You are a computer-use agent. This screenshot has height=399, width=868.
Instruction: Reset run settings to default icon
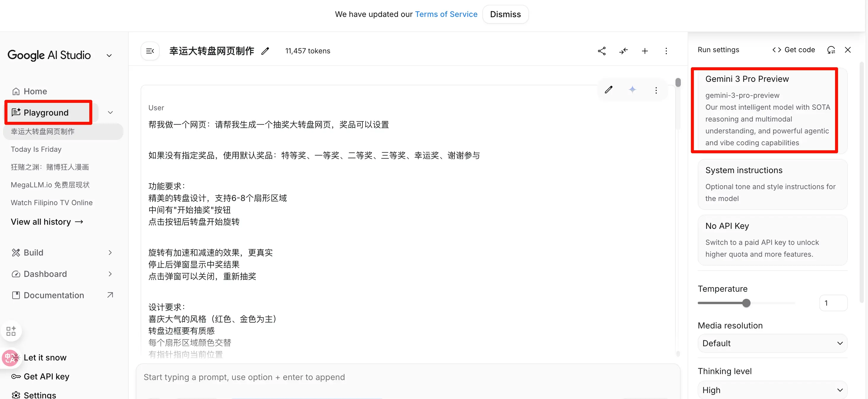pyautogui.click(x=831, y=50)
